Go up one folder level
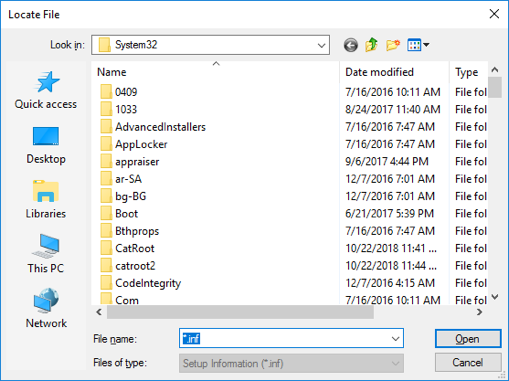The height and width of the screenshot is (381, 509). (371, 45)
